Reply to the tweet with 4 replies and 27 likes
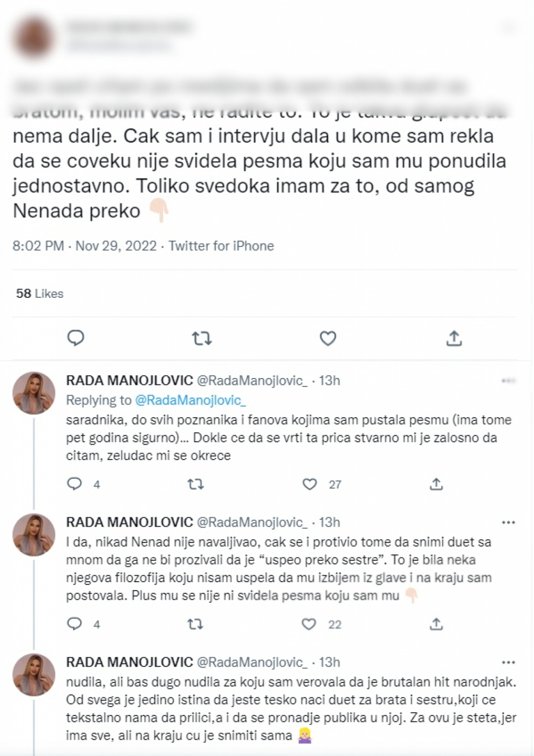The image size is (534, 756). pos(74,484)
